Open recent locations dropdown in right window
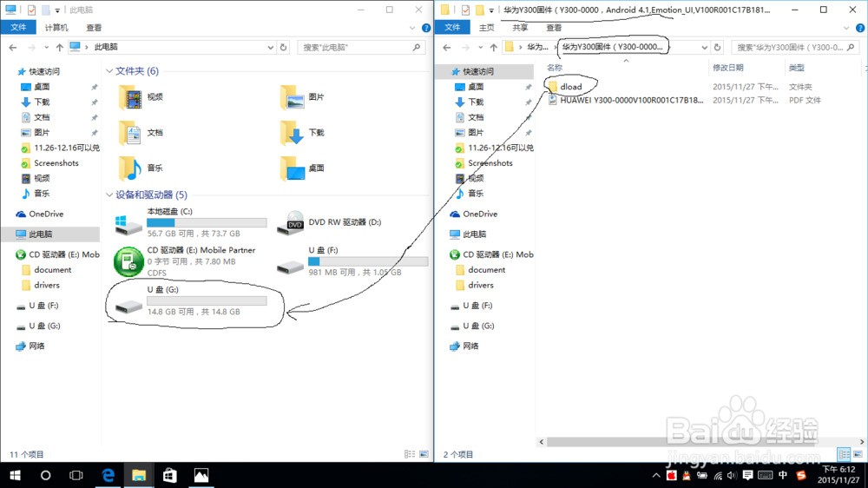 (481, 48)
